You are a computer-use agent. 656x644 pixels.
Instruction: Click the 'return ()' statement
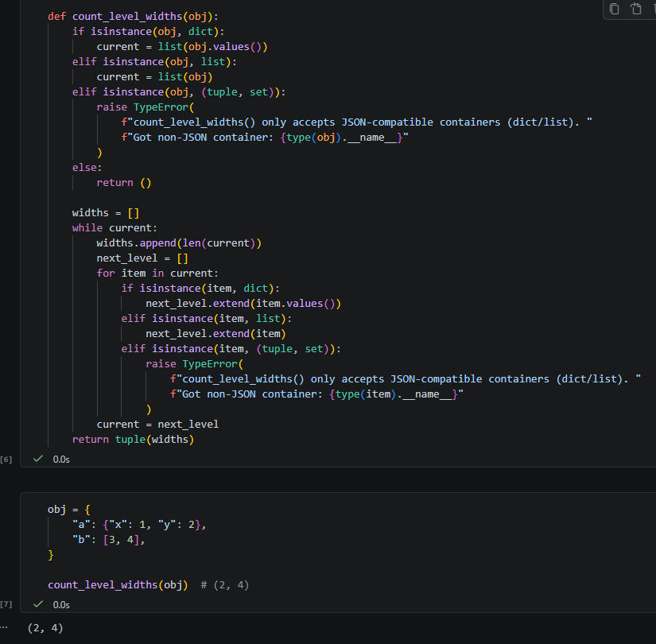pos(124,183)
